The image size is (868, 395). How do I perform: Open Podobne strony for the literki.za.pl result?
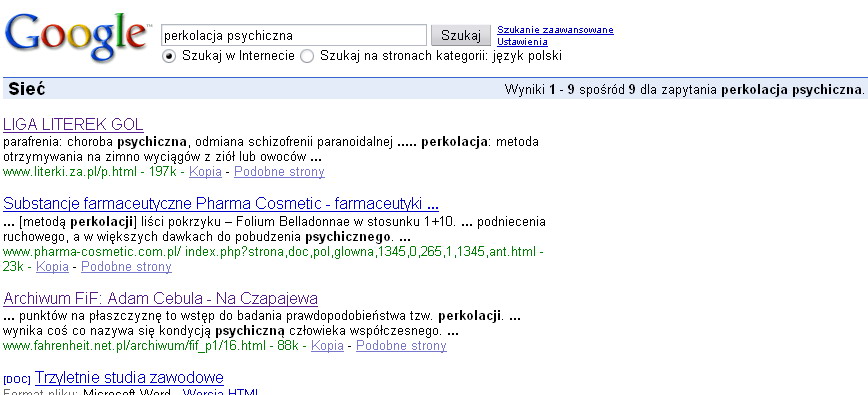pos(279,171)
